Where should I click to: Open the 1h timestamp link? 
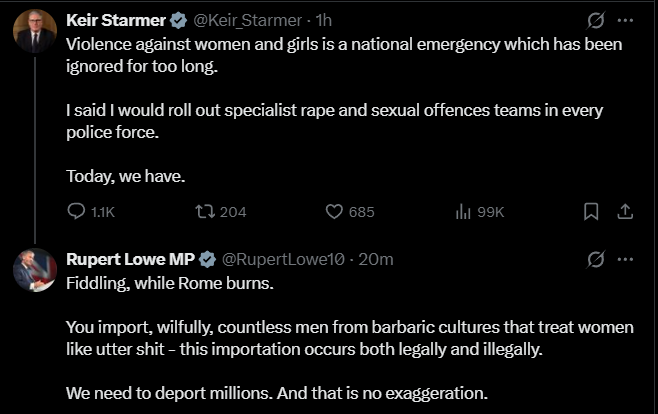point(324,20)
